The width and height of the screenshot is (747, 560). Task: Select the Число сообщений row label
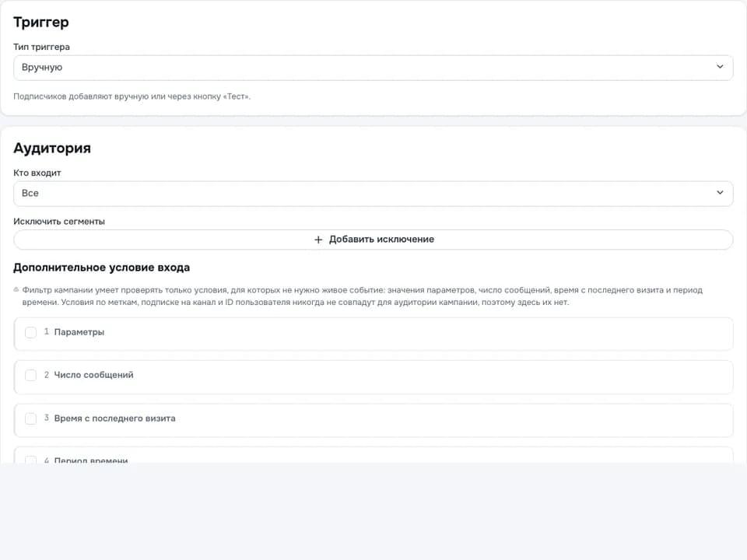[x=94, y=375]
